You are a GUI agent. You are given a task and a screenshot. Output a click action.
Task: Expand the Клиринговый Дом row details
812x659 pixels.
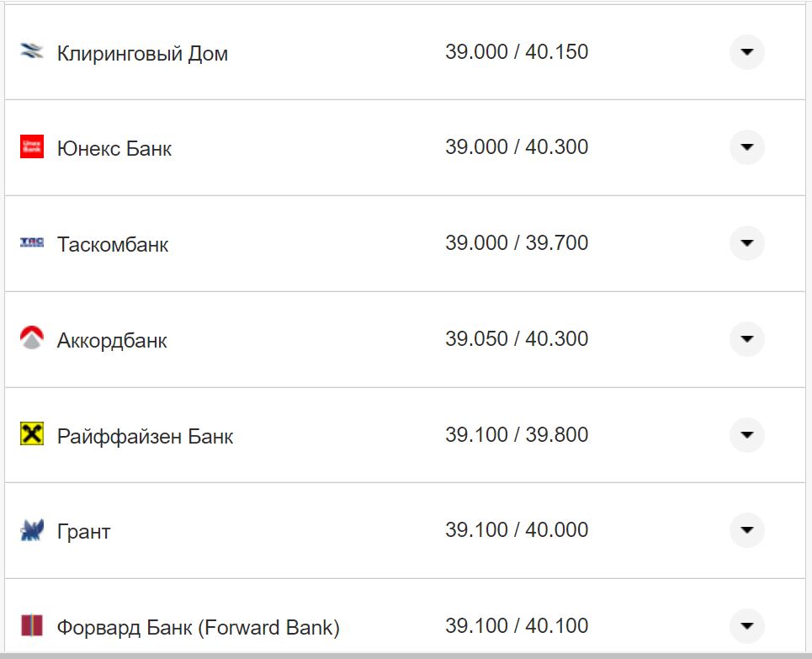click(x=746, y=52)
